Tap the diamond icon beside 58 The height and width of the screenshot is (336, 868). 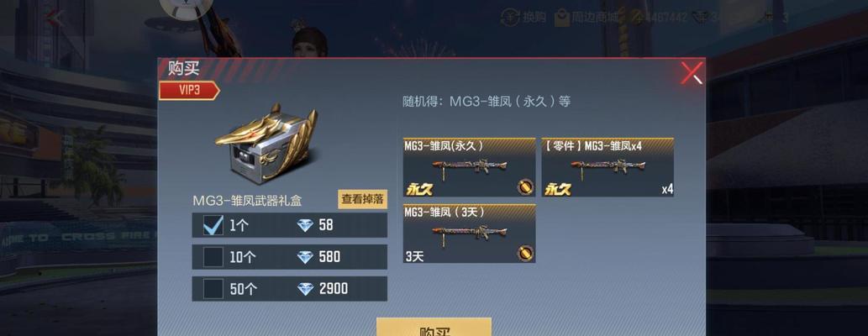pyautogui.click(x=305, y=225)
